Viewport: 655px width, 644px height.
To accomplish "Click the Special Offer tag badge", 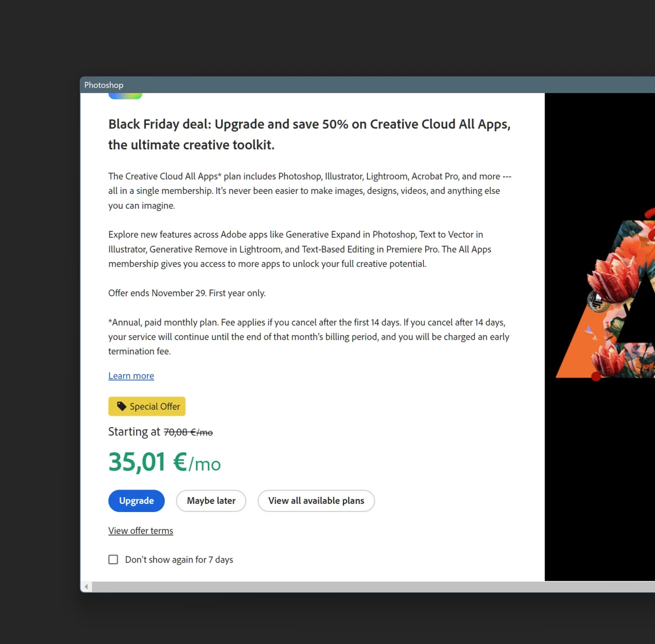I will click(147, 406).
